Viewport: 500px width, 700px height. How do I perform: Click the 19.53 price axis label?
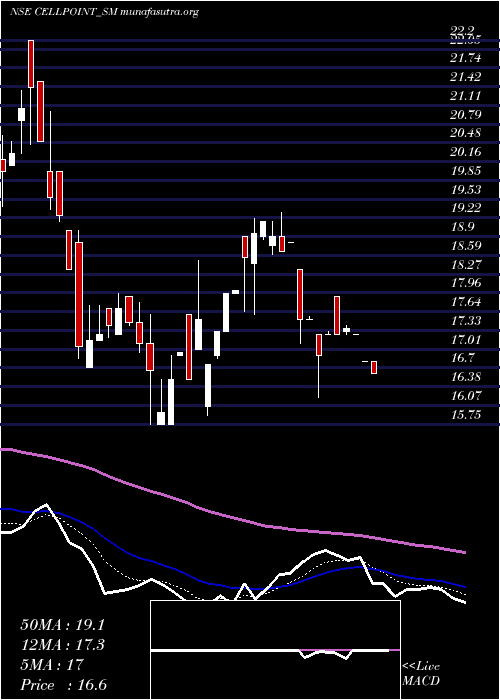pos(466,189)
